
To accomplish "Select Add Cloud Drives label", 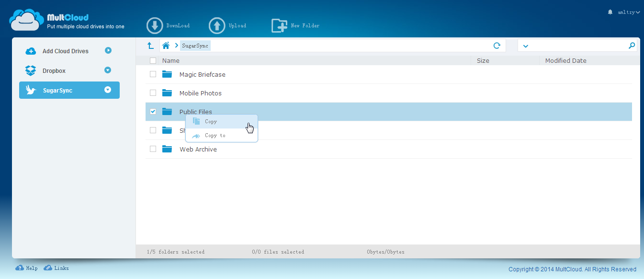I will [66, 51].
